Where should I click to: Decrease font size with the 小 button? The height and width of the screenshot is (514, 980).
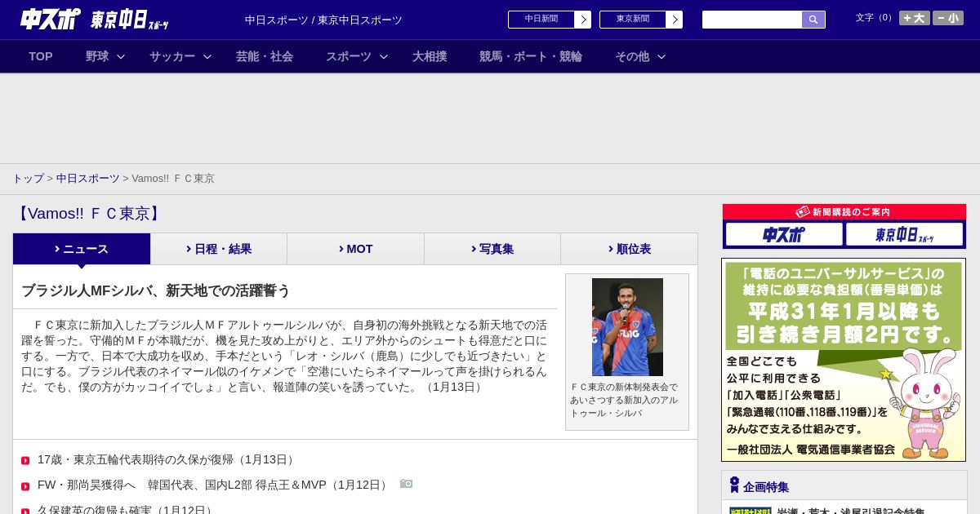pos(948,18)
